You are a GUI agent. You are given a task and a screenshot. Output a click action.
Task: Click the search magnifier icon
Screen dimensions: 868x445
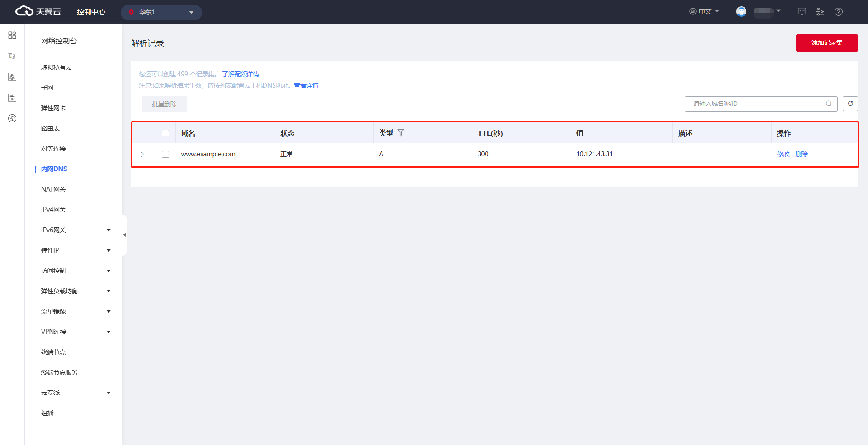coord(829,103)
